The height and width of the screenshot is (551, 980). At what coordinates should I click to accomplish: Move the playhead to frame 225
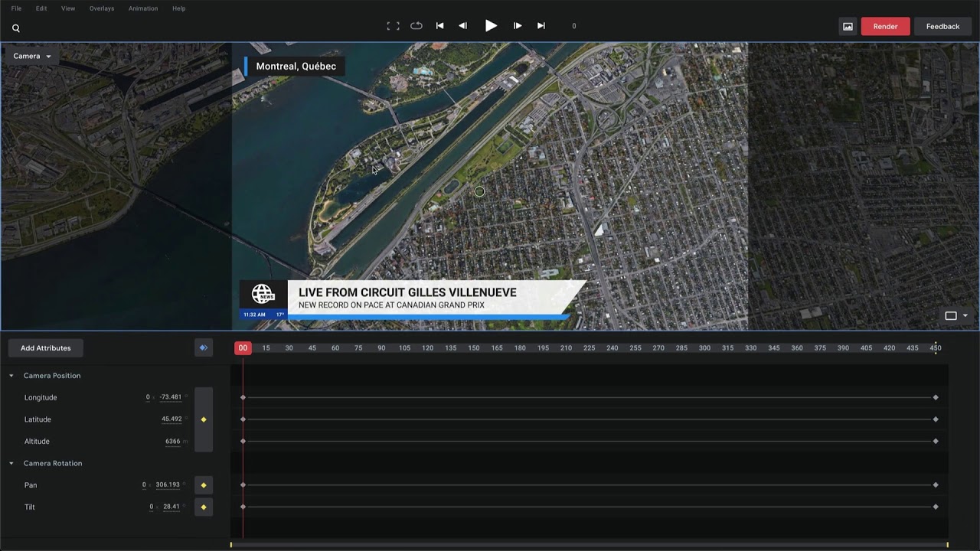click(x=589, y=348)
